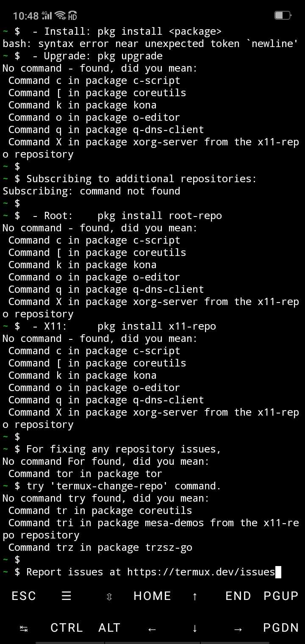The height and width of the screenshot is (644, 305).
Task: Tap the Tab key icon
Action: click(24, 629)
